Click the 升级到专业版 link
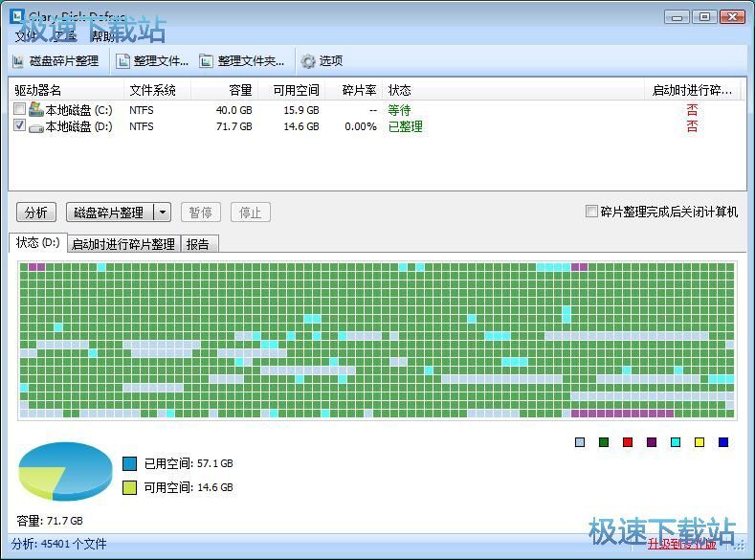Screen dimensions: 755x560 [681, 544]
